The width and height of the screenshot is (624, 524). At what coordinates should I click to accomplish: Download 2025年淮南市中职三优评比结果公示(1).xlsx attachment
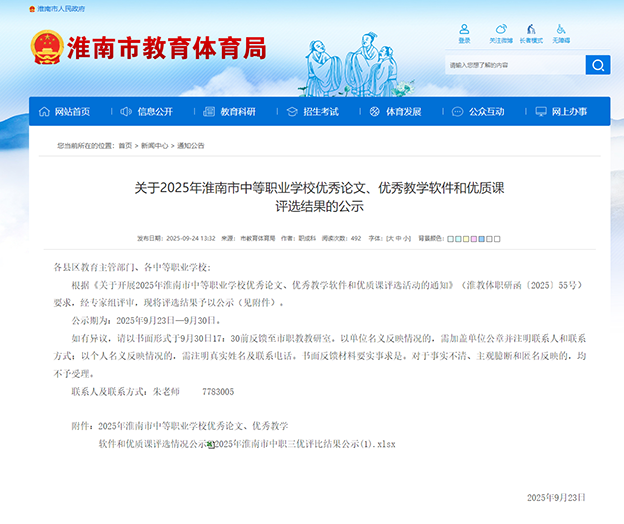pos(306,443)
